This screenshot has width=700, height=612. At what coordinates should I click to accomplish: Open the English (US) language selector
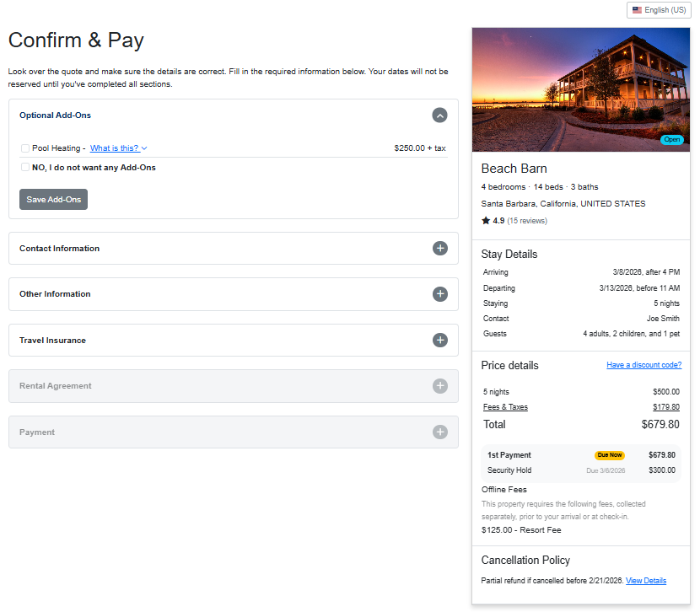659,10
